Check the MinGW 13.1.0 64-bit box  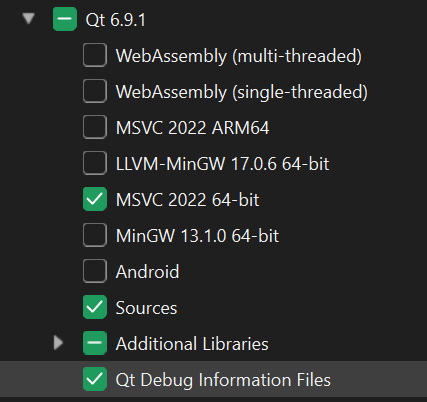(95, 235)
